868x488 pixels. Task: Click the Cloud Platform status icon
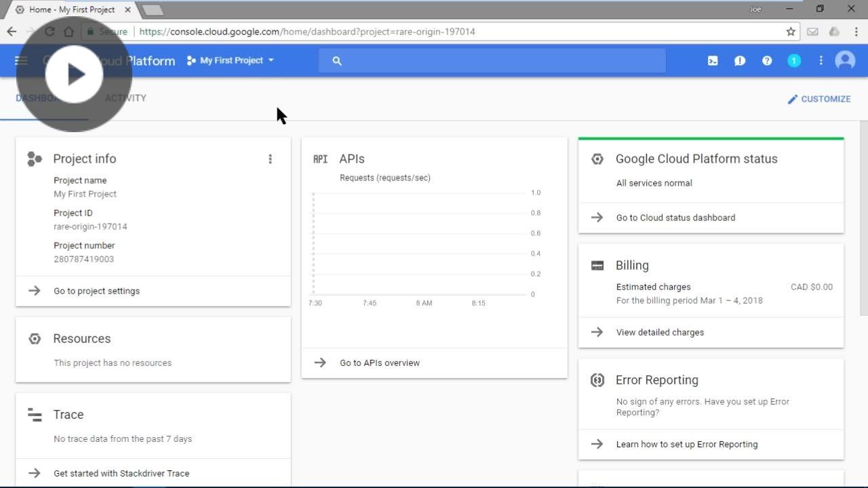point(597,159)
